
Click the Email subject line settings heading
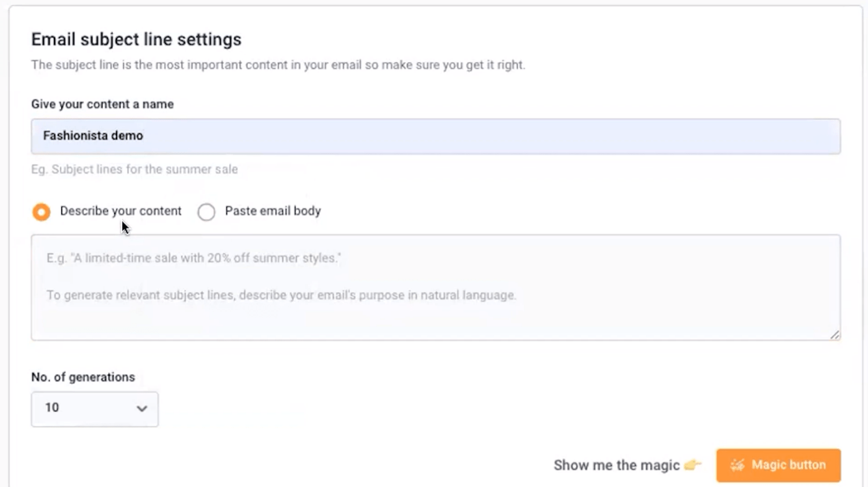[136, 40]
